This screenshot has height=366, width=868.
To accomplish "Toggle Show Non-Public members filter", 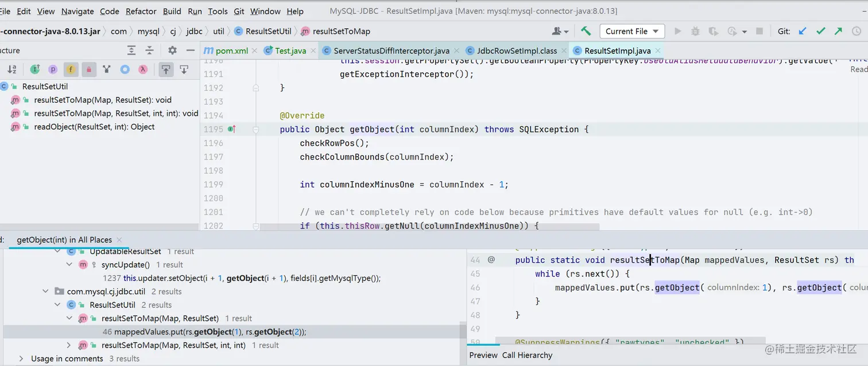I will 89,69.
